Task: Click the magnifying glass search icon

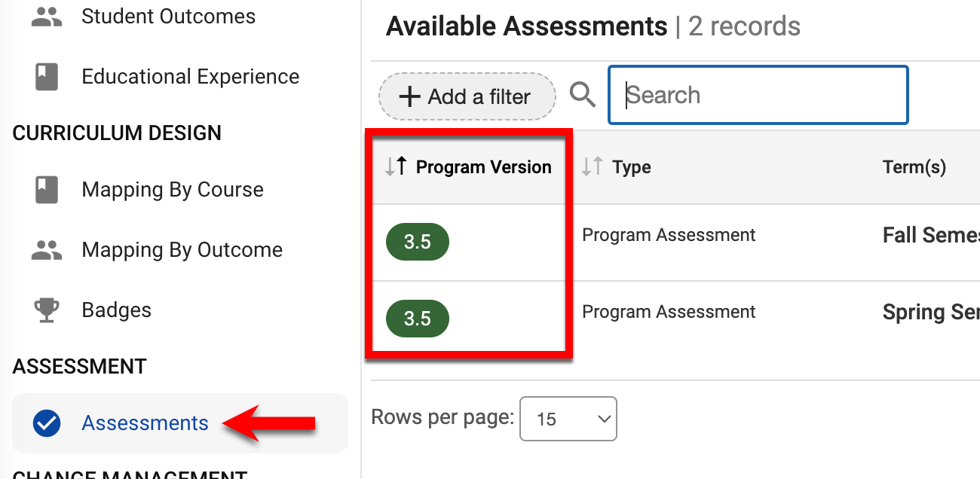Action: point(582,96)
